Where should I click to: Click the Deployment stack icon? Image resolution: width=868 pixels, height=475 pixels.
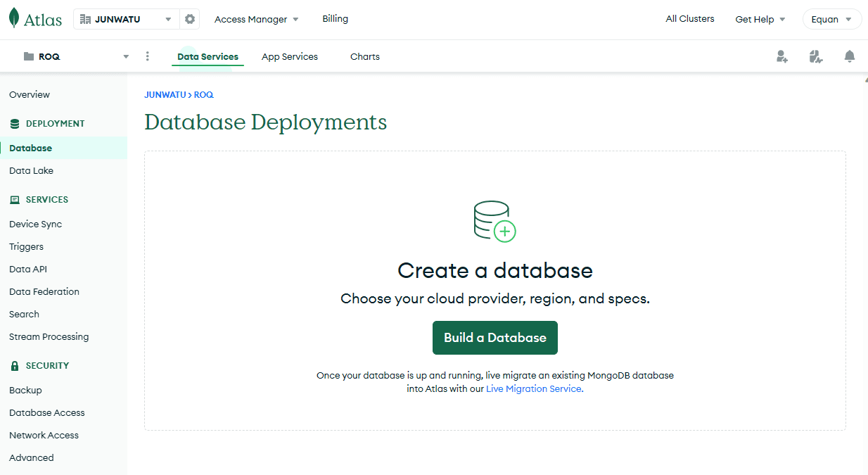(15, 123)
